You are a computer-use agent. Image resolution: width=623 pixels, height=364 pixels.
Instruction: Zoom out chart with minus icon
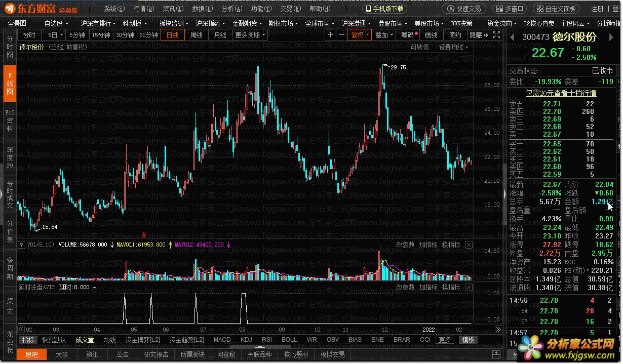(x=342, y=35)
